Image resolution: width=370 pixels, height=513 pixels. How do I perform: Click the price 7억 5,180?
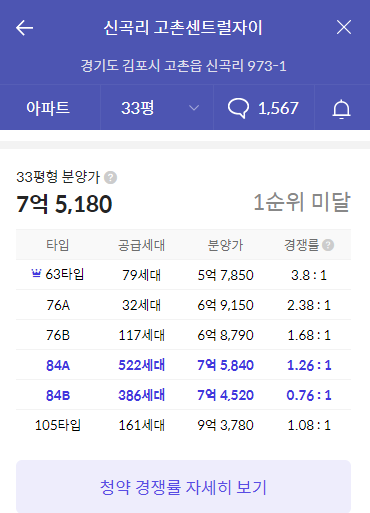pos(64,204)
